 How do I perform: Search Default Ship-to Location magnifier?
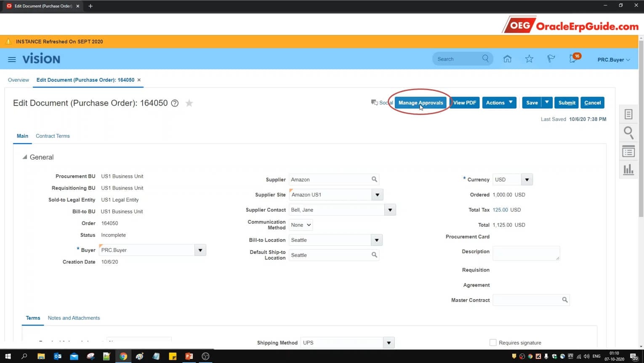(x=374, y=255)
